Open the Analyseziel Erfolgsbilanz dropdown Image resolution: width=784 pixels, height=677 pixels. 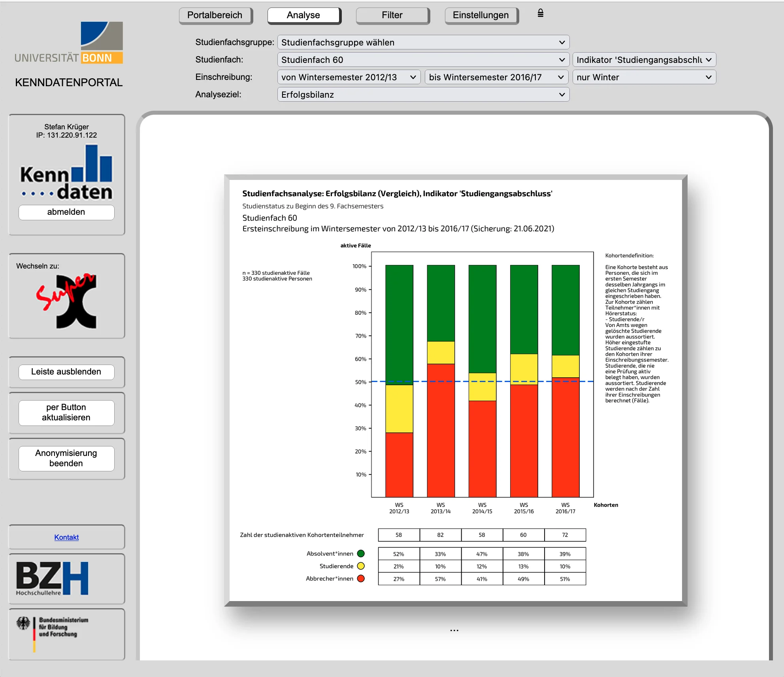point(423,95)
